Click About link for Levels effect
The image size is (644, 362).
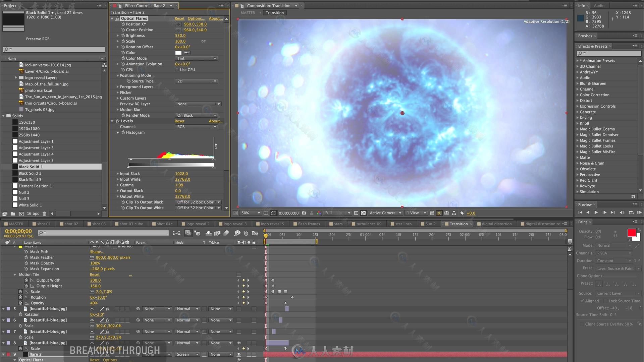216,121
